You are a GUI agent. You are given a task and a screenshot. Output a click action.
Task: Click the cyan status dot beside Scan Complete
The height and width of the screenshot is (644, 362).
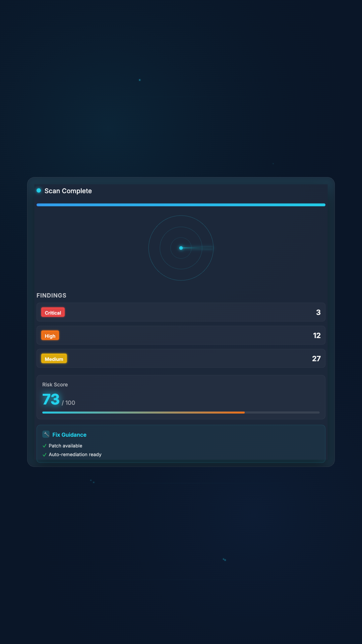39,191
